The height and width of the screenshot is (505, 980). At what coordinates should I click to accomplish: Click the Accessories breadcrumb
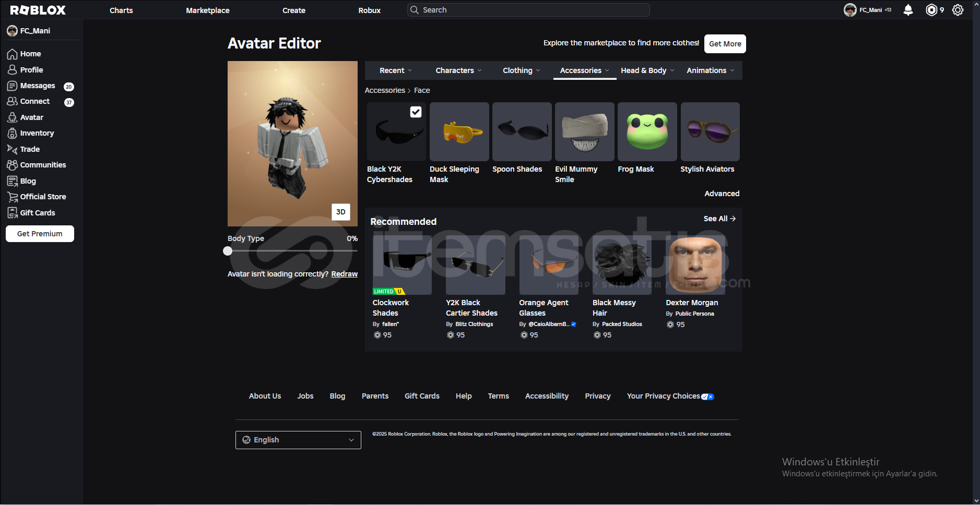[385, 90]
